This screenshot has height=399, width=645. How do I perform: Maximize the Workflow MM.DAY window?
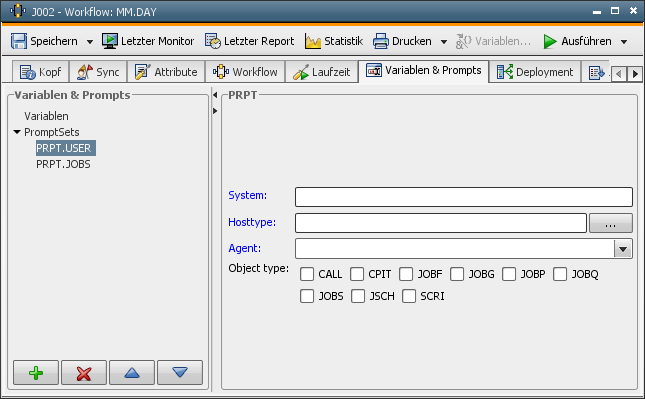[x=615, y=11]
